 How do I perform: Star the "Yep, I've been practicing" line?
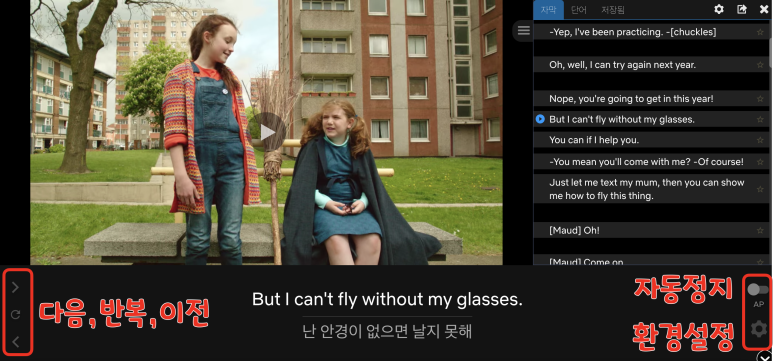pos(760,32)
